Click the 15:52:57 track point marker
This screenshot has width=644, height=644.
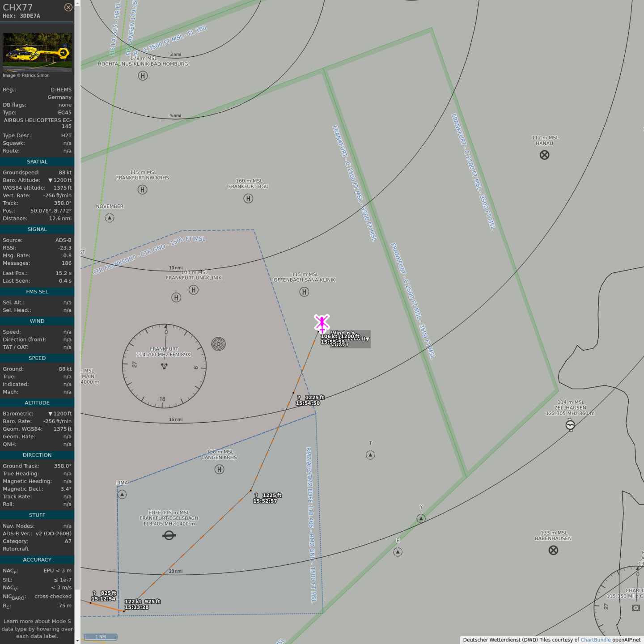[250, 491]
